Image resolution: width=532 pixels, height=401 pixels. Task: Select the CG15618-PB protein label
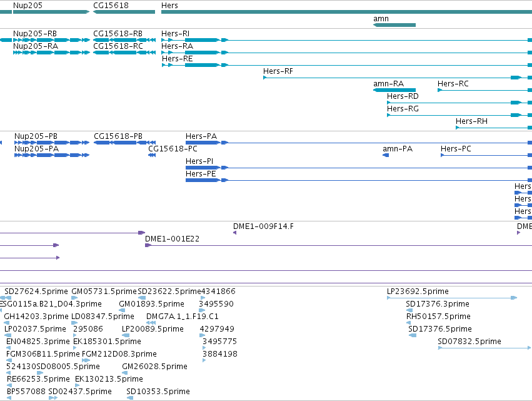pyautogui.click(x=118, y=136)
